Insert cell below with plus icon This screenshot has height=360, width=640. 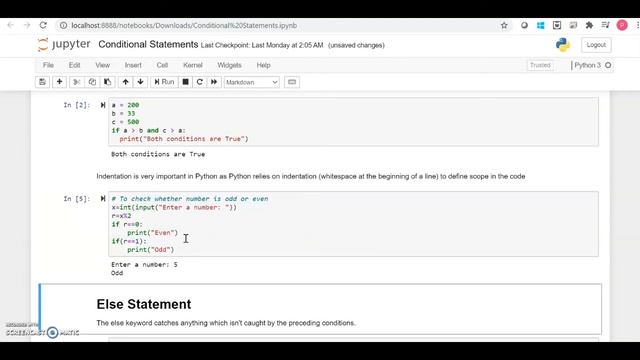point(59,82)
